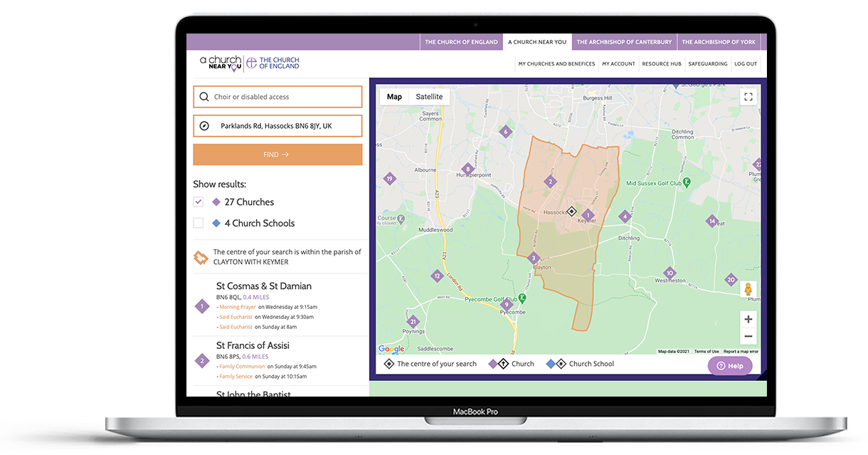Image resolution: width=868 pixels, height=455 pixels.
Task: Click Report a map error link
Action: pos(741,351)
